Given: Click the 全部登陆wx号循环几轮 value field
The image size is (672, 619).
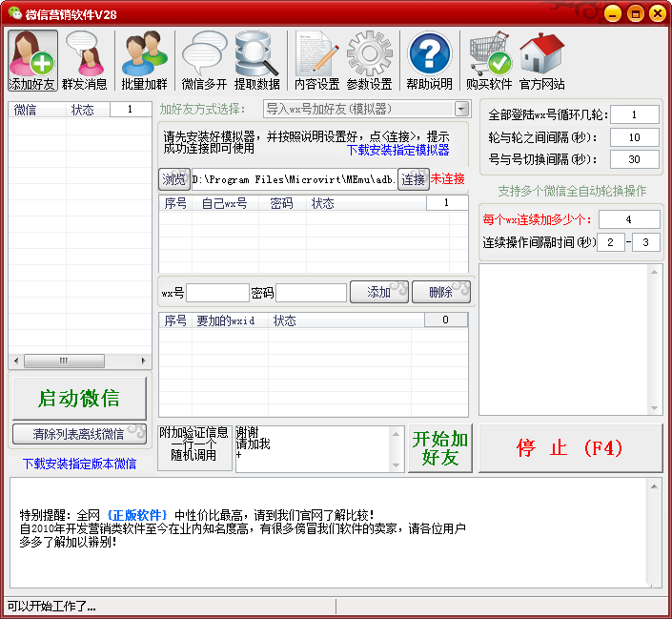Looking at the screenshot, I should point(635,114).
